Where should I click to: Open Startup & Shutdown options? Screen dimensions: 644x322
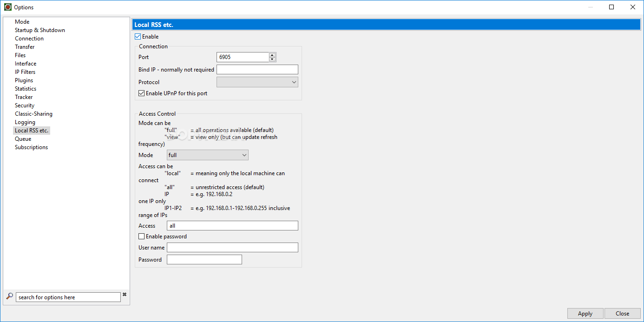point(40,30)
